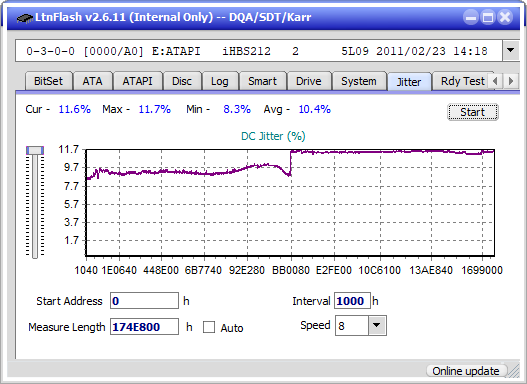Go to the Log tab
This screenshot has width=527, height=384.
click(220, 81)
